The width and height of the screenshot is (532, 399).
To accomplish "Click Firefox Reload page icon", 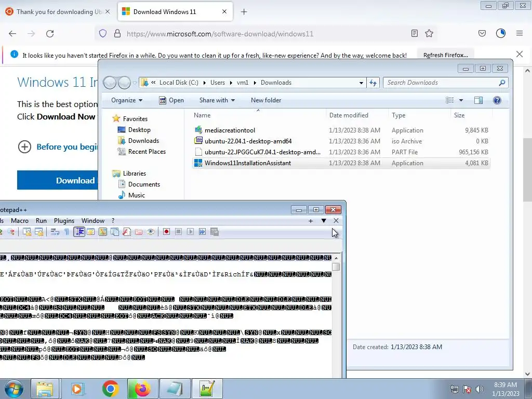I will tap(50, 34).
